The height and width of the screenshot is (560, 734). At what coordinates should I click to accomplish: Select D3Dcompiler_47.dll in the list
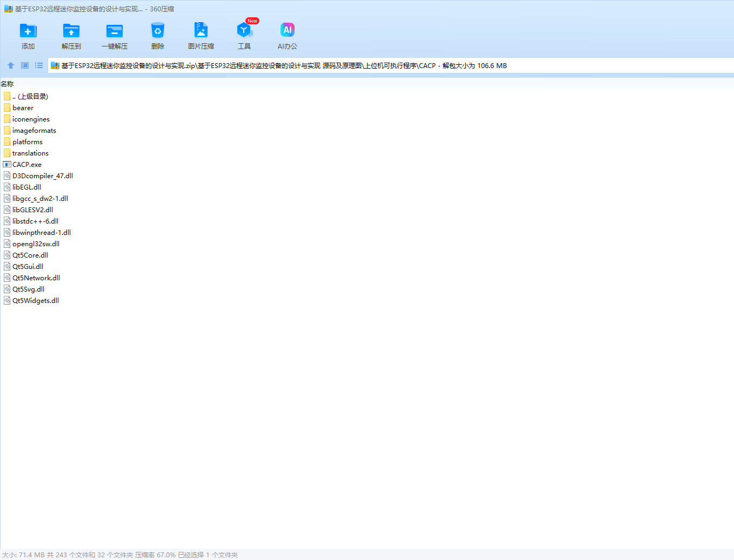38,176
